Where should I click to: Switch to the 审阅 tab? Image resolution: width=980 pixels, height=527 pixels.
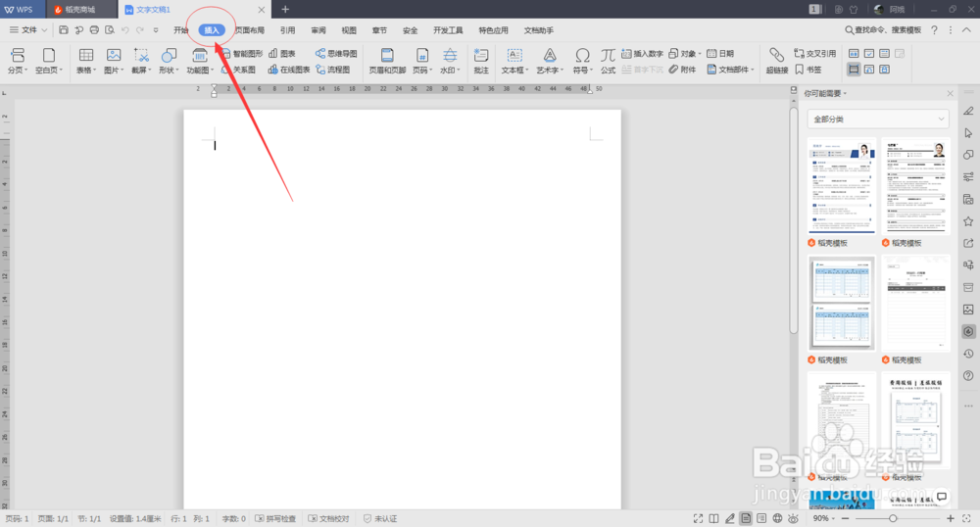[x=318, y=30]
